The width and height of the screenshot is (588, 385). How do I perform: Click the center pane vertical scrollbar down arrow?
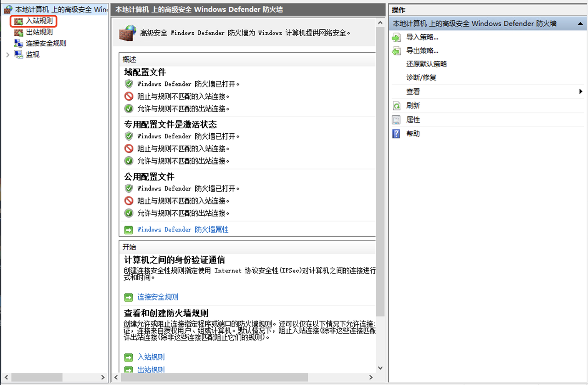pos(380,368)
